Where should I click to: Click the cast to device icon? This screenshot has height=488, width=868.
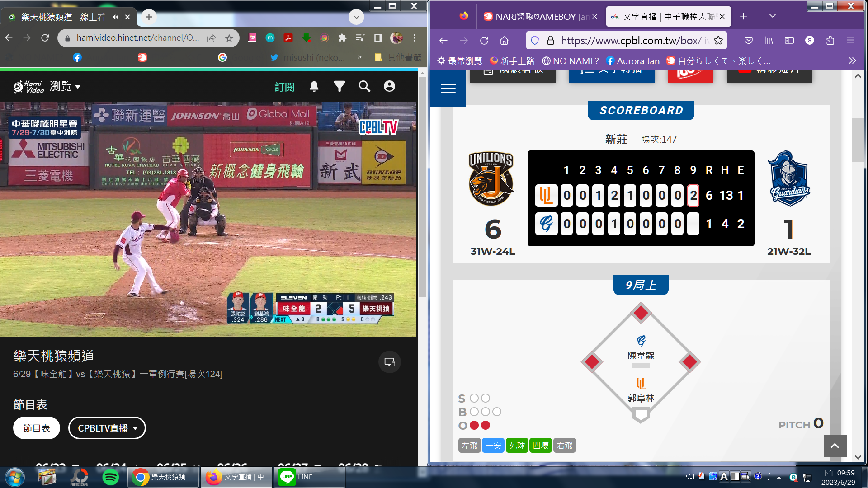[x=390, y=362]
